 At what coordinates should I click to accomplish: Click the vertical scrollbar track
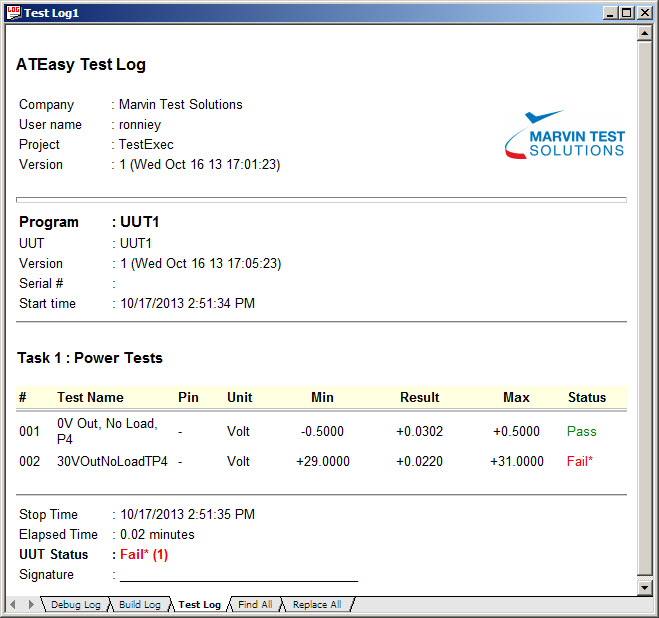tap(645, 300)
